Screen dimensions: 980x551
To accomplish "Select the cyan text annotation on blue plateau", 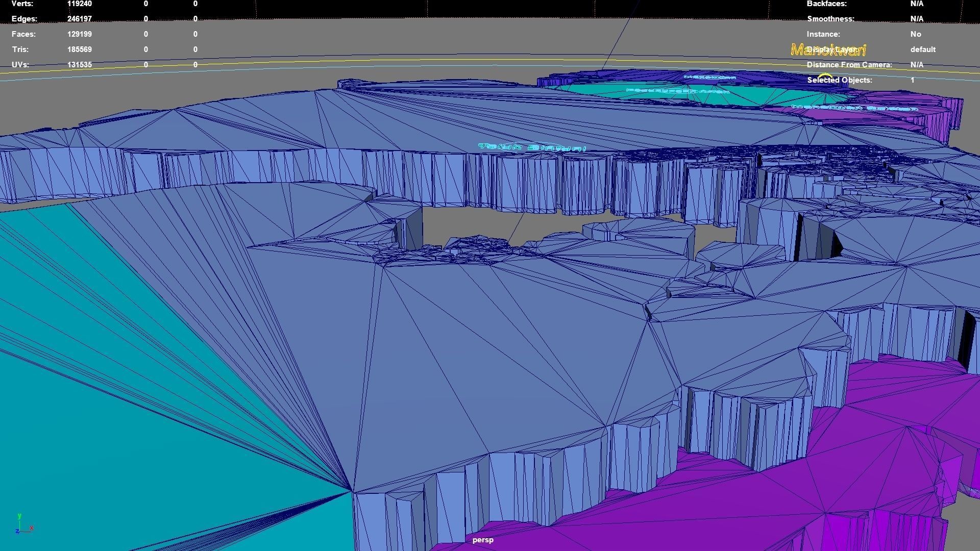I will [x=531, y=147].
